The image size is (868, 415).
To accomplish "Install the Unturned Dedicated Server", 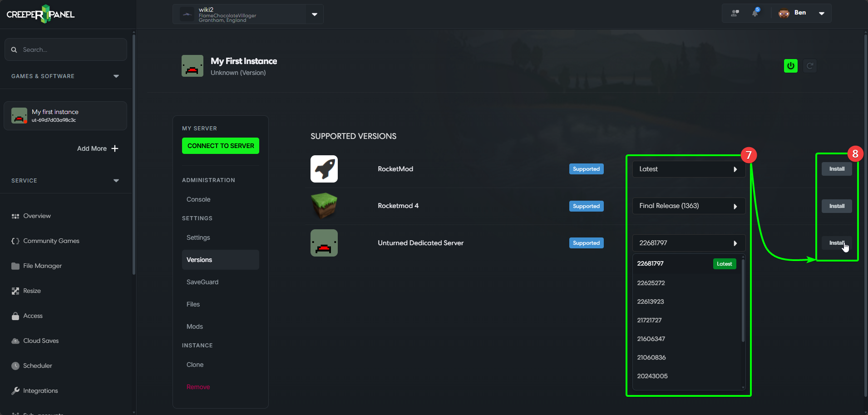I will click(836, 243).
